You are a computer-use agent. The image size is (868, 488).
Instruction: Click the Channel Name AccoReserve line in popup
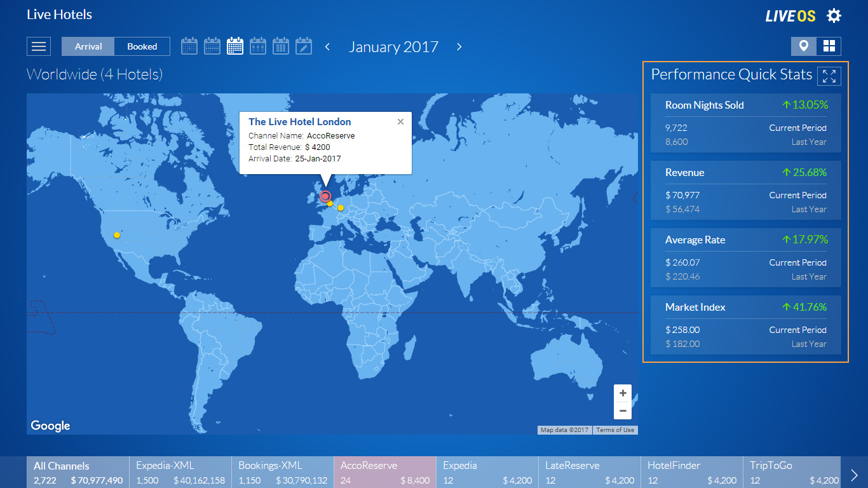point(302,136)
